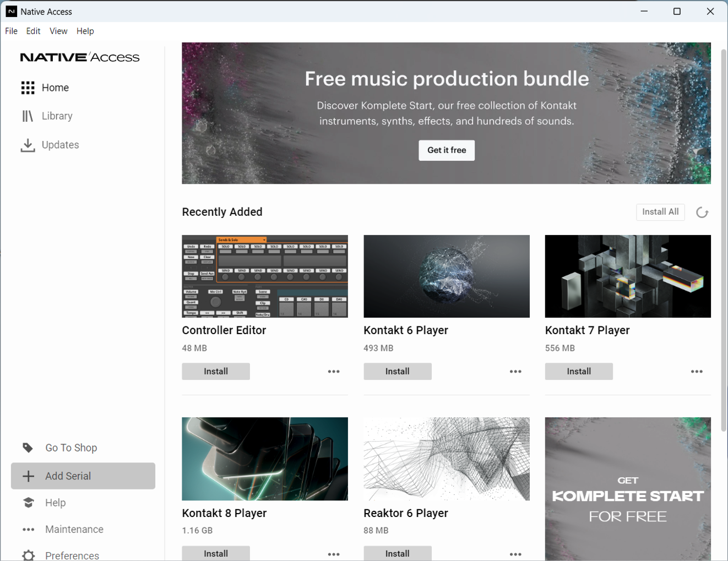Click the Add Serial plus icon

(28, 476)
